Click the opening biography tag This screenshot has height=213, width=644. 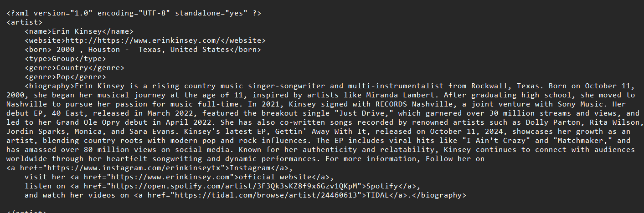click(x=50, y=86)
